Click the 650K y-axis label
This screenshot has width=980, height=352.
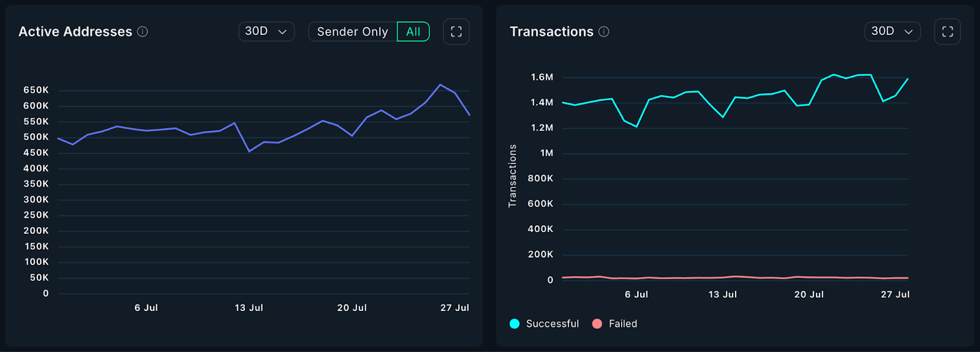[36, 90]
